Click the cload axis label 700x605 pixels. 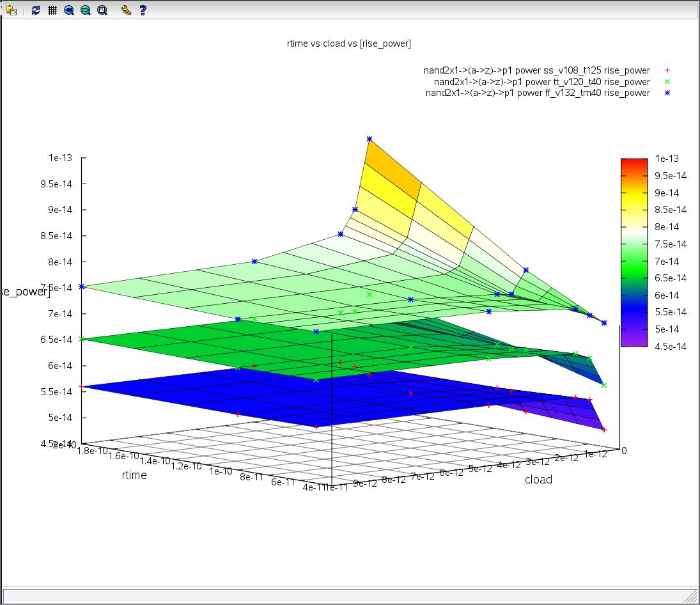tap(538, 480)
